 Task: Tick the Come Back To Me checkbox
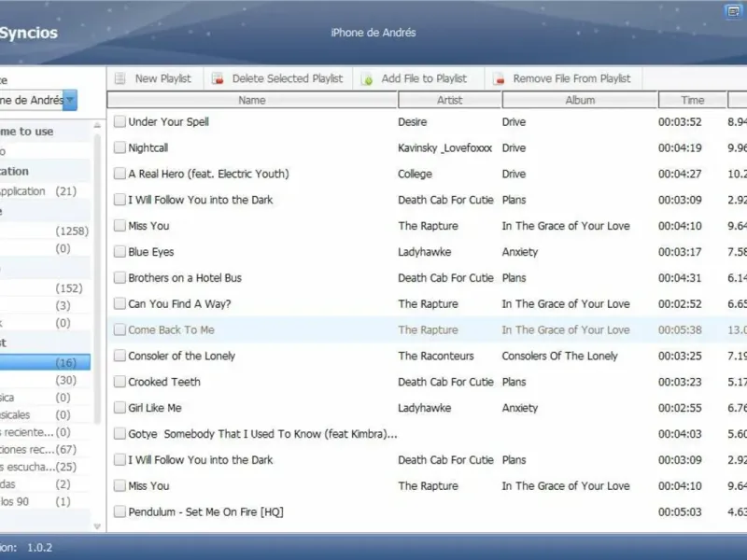click(120, 329)
